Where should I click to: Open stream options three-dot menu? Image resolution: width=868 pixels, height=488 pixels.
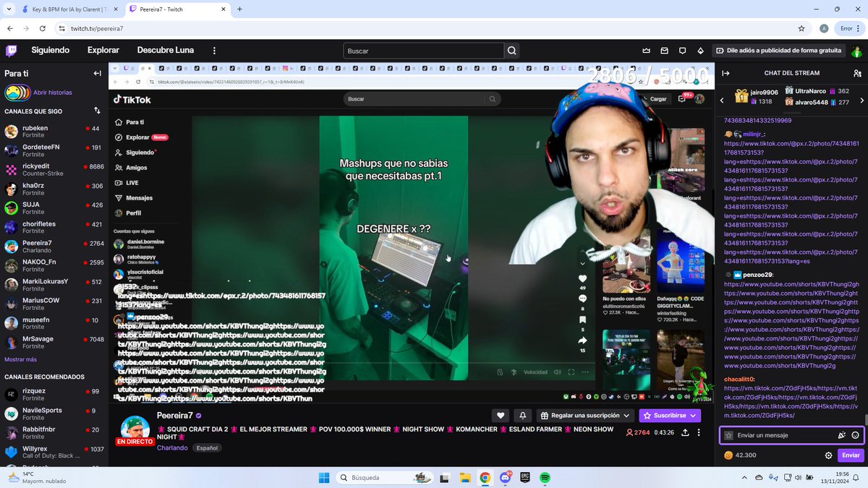699,432
